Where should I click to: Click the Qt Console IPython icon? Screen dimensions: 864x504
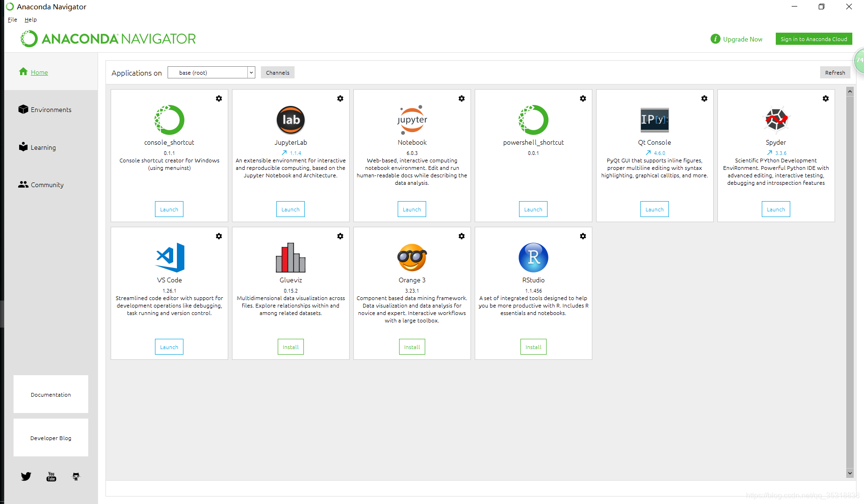655,120
